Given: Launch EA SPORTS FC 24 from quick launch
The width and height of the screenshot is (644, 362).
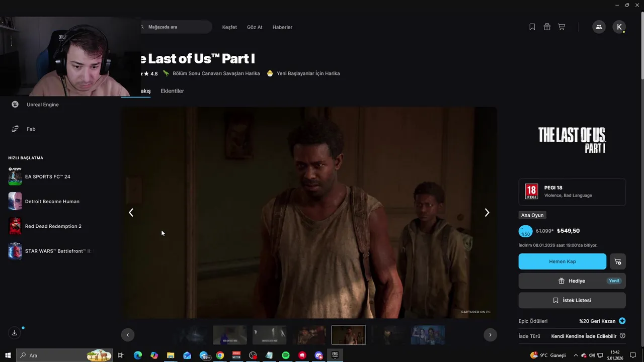Looking at the screenshot, I should (x=15, y=176).
